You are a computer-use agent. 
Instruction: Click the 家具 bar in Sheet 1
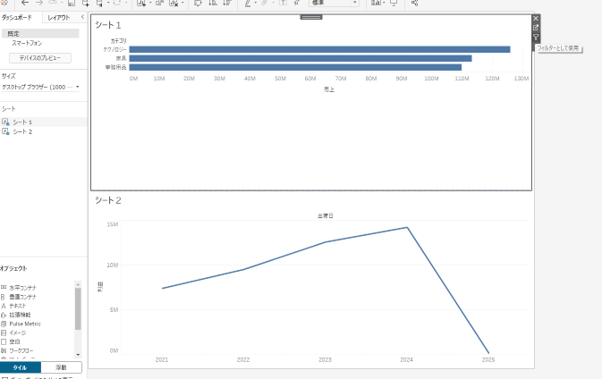click(x=300, y=58)
